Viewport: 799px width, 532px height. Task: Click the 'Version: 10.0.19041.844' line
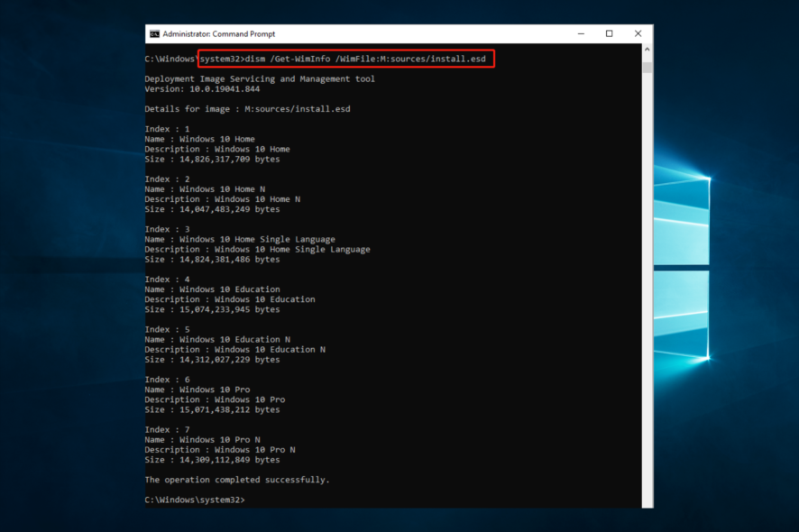click(x=202, y=89)
